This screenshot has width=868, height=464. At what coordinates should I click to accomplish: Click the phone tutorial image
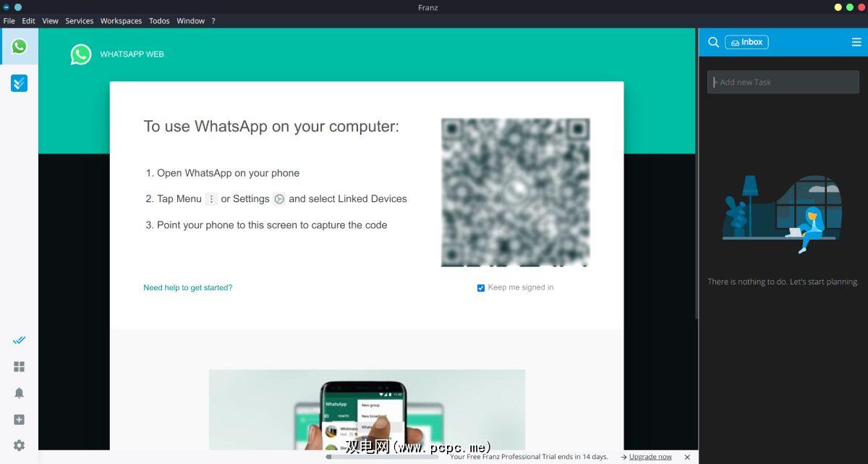(367, 410)
